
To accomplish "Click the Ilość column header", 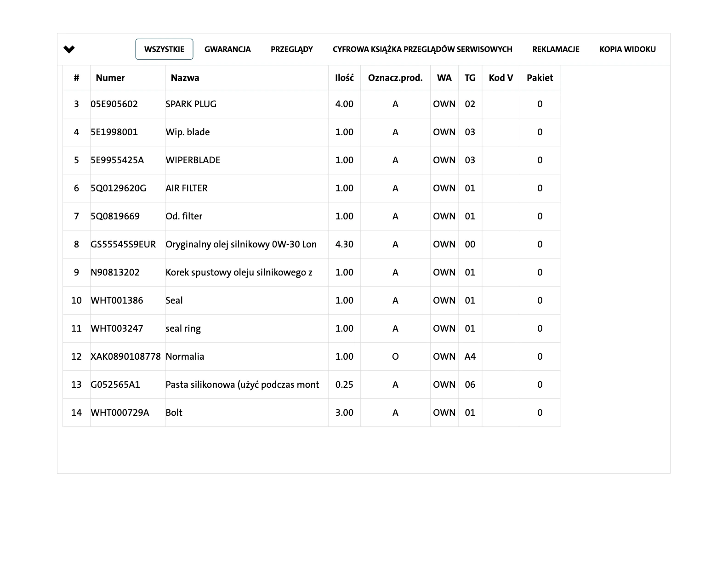I will (x=344, y=78).
